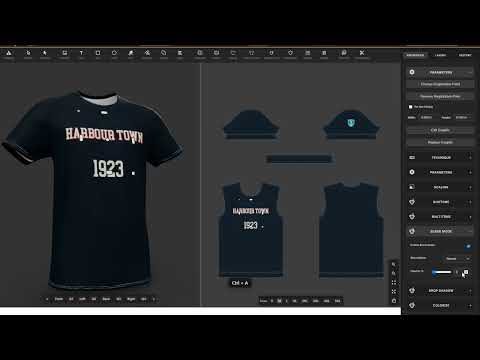Switch 3D view to Right

click(x=131, y=299)
